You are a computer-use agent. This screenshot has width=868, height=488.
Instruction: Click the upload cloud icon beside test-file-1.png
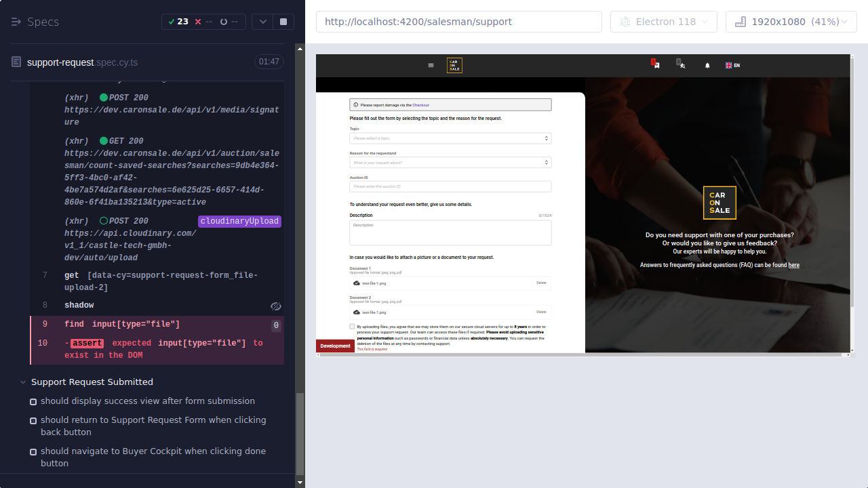[357, 283]
